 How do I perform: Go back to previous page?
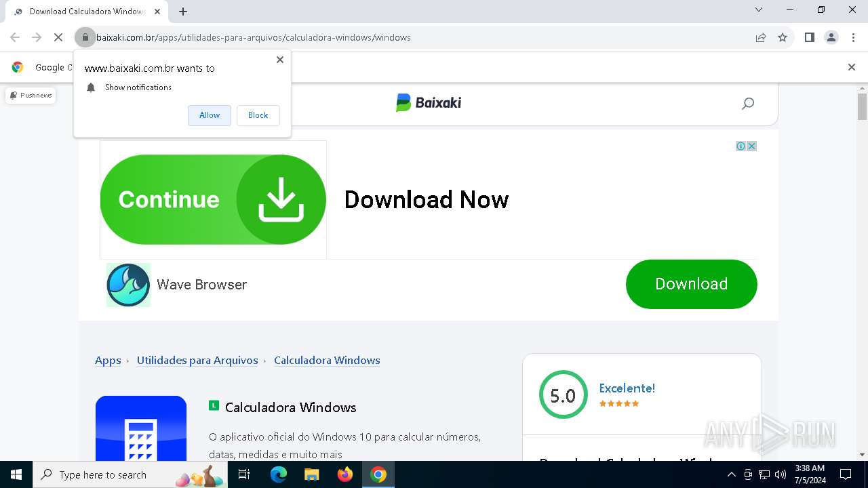click(15, 37)
